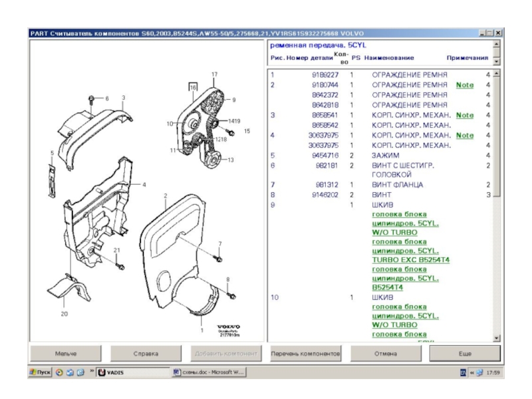Open Перечень компонентов list

305,354
